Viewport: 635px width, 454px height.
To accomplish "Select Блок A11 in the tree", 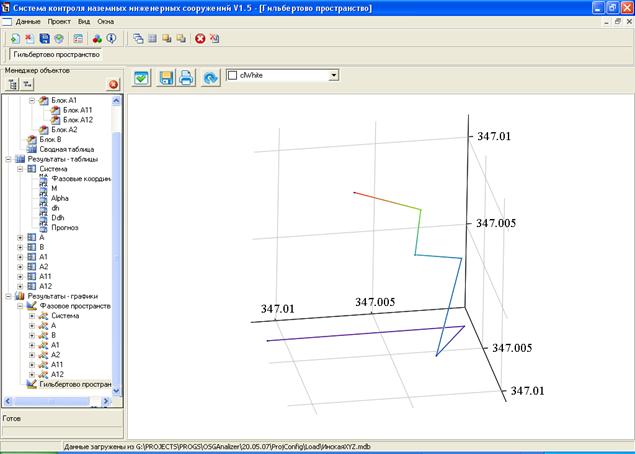I will 77,110.
